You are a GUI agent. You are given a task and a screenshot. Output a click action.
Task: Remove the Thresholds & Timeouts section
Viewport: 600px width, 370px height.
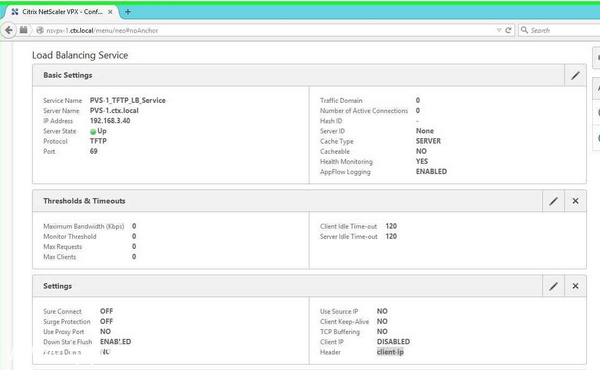[575, 201]
